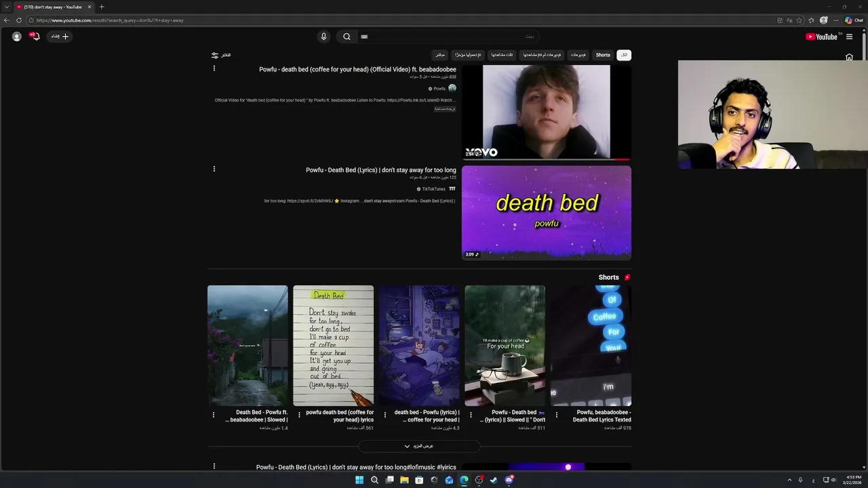Open menu for 'death bed - Powfu (lyrics)' Short

click(385, 415)
